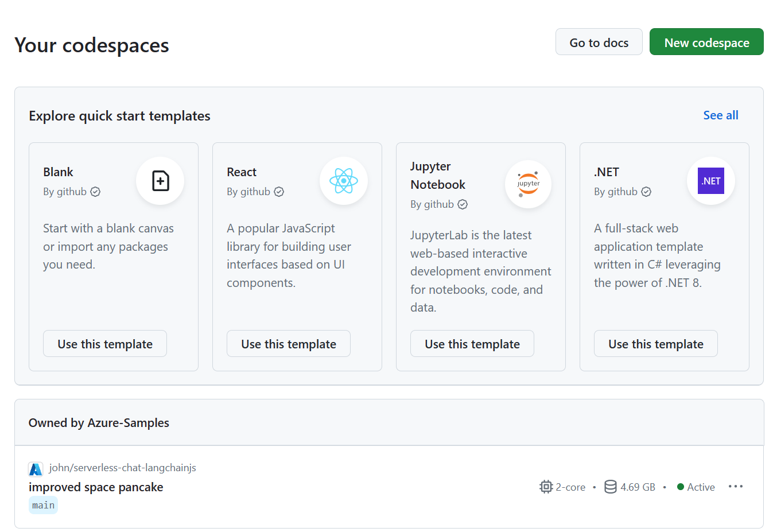Click the Azure logo next to the repository name
The width and height of the screenshot is (773, 532).
[36, 469]
